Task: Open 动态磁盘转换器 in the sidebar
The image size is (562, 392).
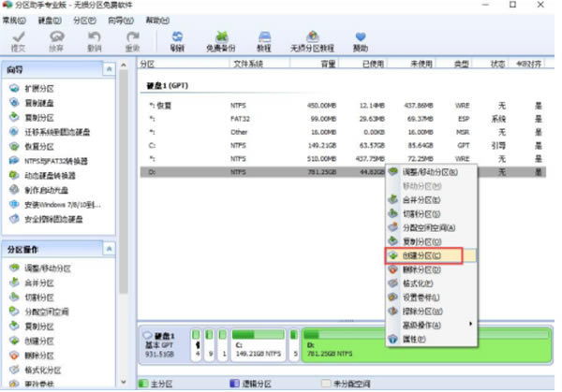Action: 43,175
